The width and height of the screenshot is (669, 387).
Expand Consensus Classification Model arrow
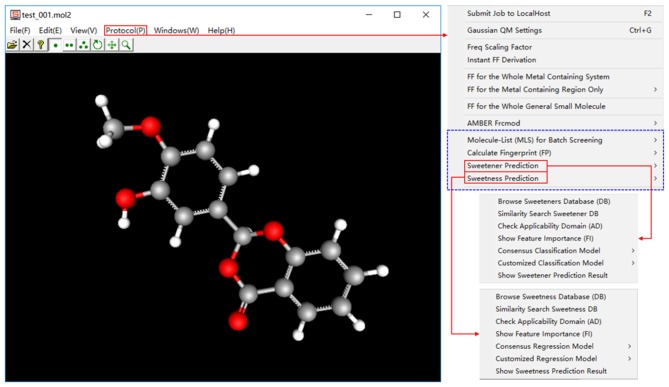click(633, 250)
